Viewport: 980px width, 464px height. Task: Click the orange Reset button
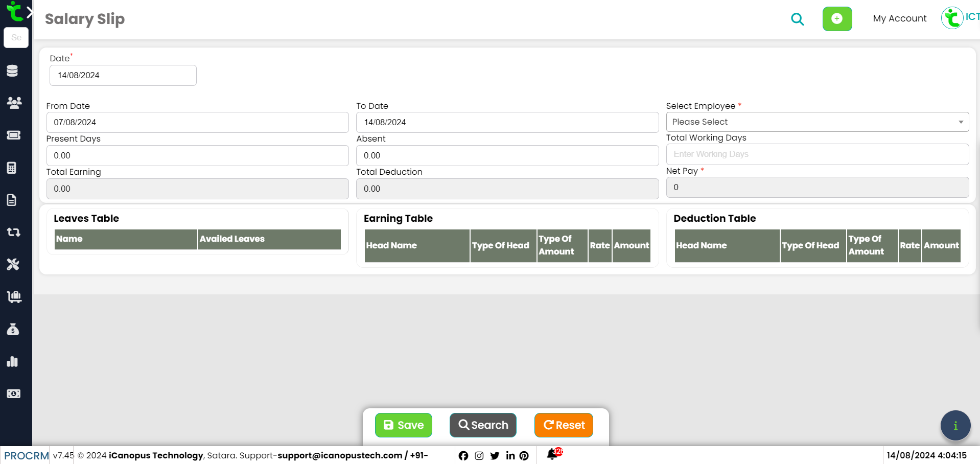(564, 425)
